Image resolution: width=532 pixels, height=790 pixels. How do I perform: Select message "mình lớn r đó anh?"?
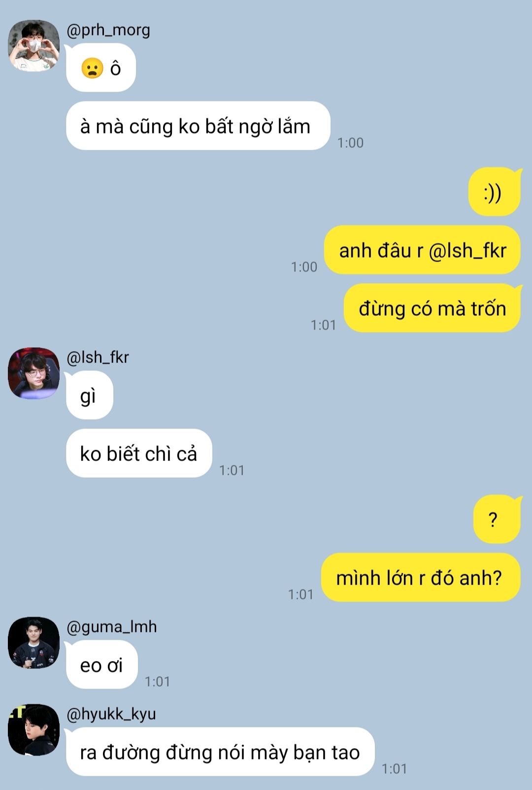(421, 577)
